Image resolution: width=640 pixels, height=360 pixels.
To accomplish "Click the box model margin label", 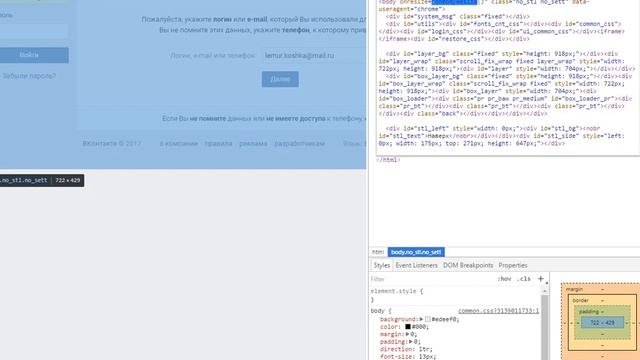I will [574, 289].
